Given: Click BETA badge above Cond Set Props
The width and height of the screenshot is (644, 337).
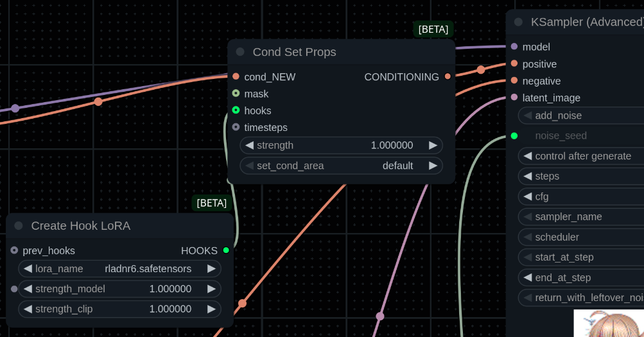Looking at the screenshot, I should pos(433,30).
